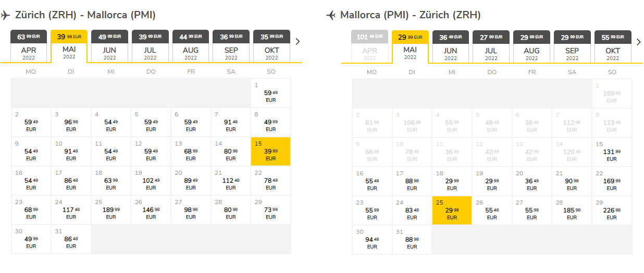Screen dimensions: 644x273
Task: Choose outbound May 25 at 189.99 EUR
Action: 110,210
